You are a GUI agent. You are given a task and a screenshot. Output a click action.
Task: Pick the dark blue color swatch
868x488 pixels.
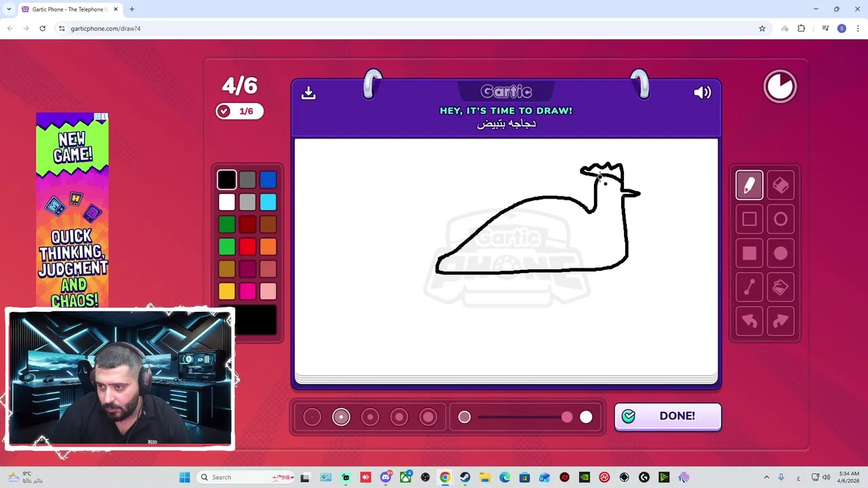click(x=268, y=180)
